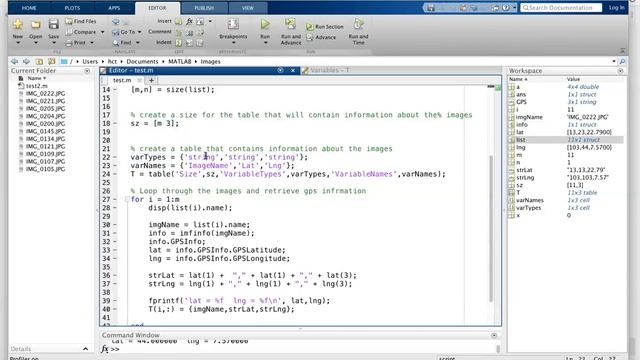Select IMG_0145.JPG in Current Folder

coord(45,131)
